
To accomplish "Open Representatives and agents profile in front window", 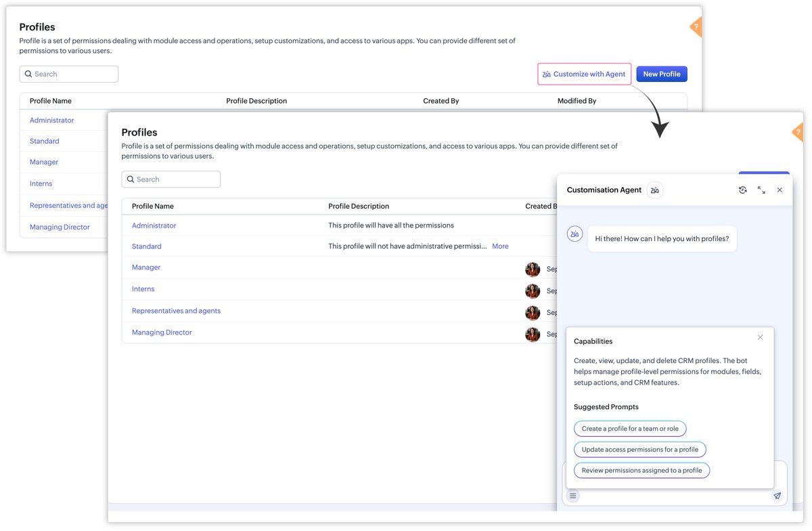I will point(177,311).
